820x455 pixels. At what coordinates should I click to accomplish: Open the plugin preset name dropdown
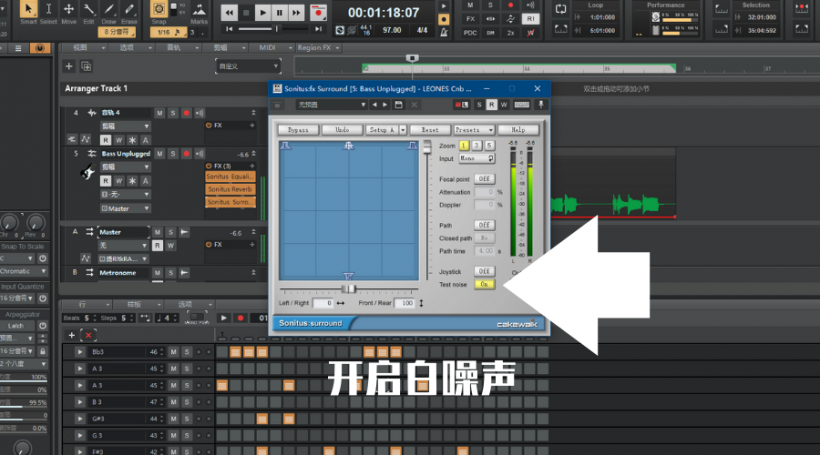coord(331,105)
